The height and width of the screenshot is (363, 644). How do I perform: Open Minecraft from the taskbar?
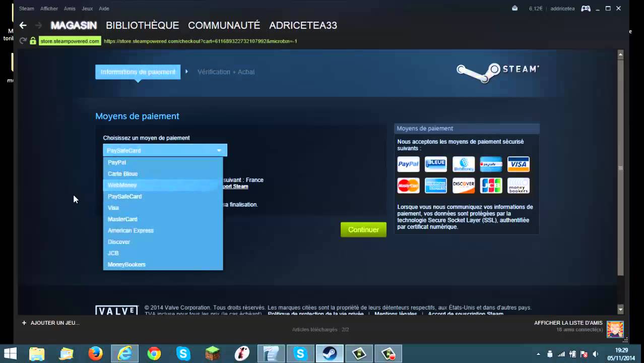[x=212, y=354]
